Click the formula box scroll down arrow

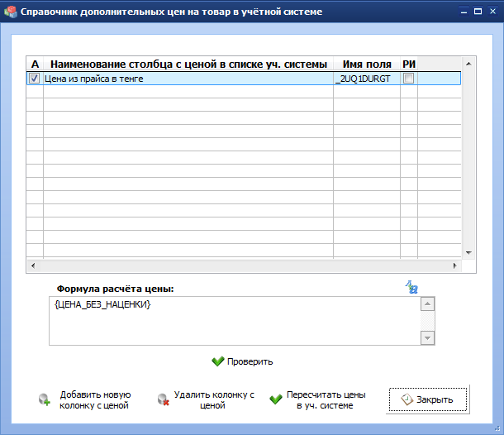point(427,338)
